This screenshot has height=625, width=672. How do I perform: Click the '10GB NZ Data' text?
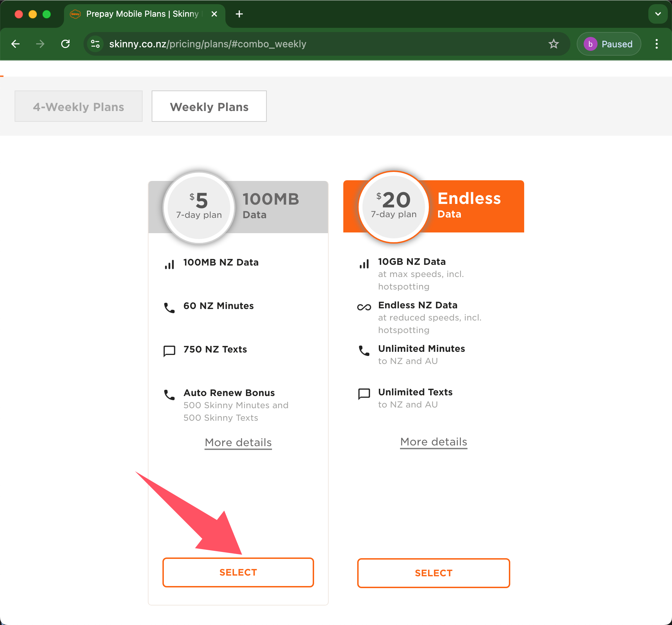[412, 262]
